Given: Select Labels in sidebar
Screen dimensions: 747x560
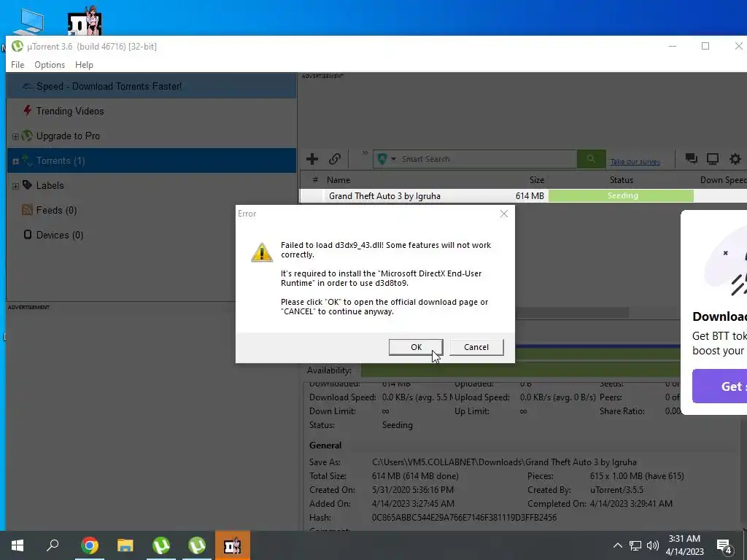Looking at the screenshot, I should pyautogui.click(x=152, y=185).
